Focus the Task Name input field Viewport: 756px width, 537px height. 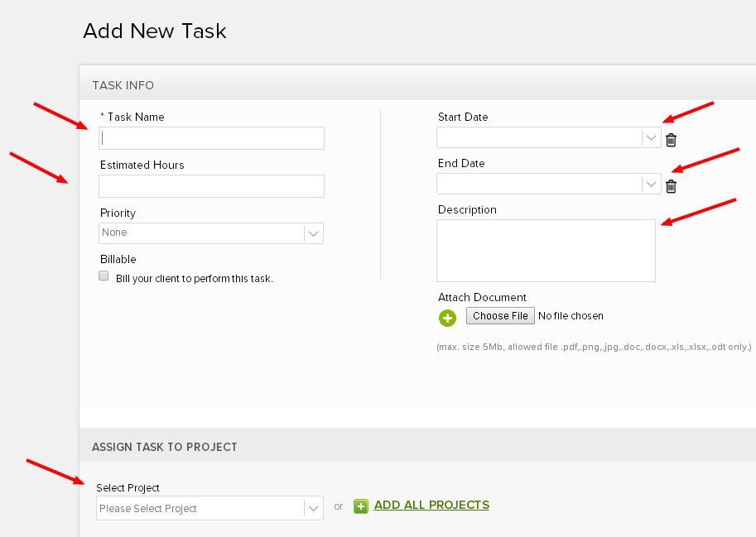(211, 138)
